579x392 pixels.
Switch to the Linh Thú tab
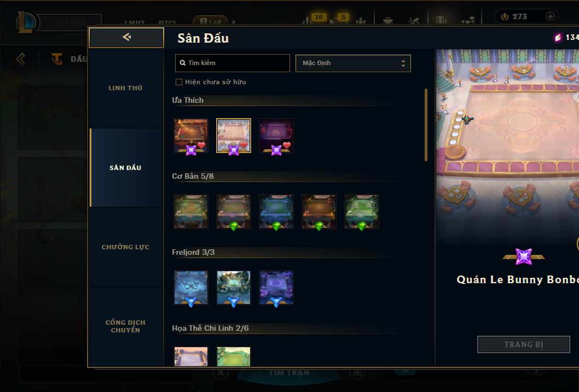pos(125,88)
